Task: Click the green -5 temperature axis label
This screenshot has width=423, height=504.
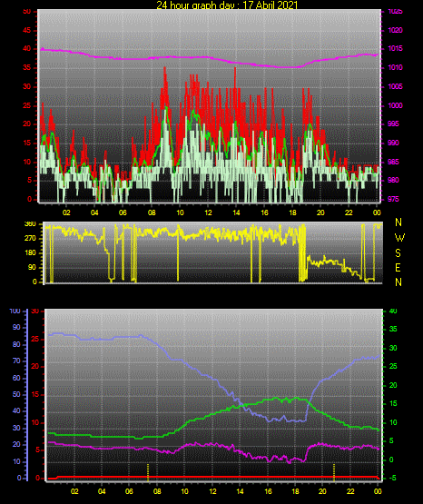Action: click(393, 478)
